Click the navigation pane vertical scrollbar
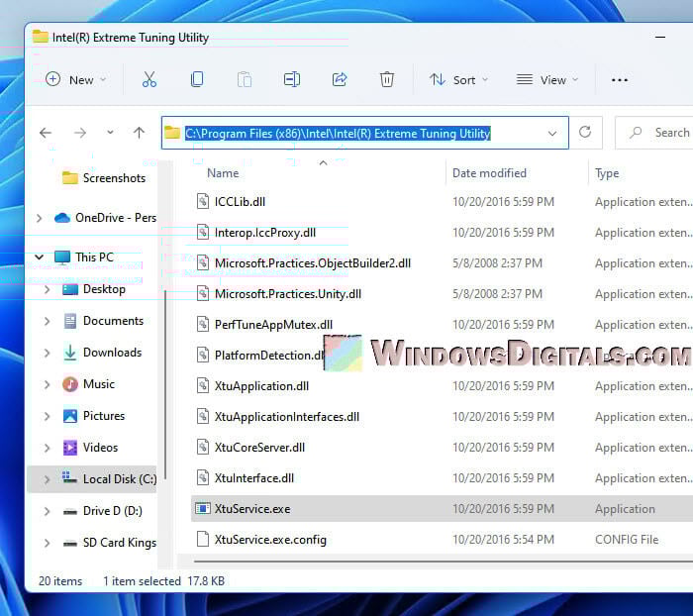The width and height of the screenshot is (693, 616). [x=165, y=384]
